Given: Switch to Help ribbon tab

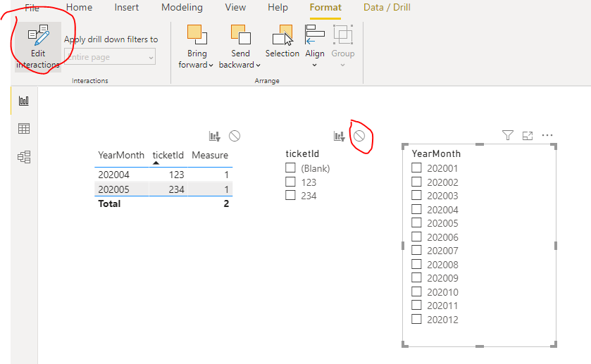Looking at the screenshot, I should [x=278, y=8].
